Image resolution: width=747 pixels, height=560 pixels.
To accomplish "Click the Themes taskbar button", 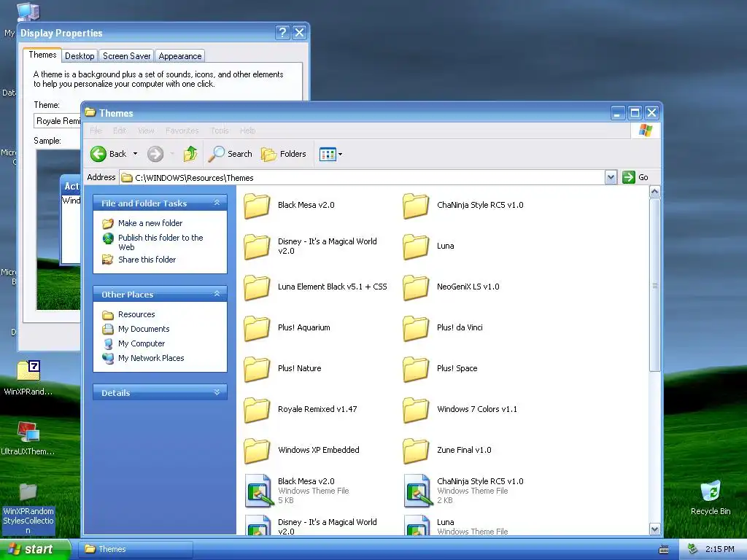I will pyautogui.click(x=136, y=549).
